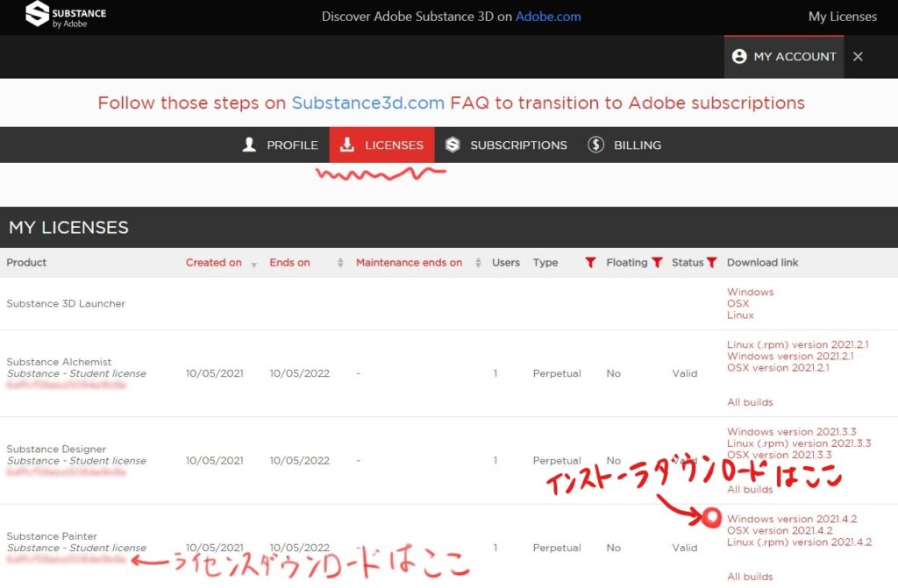
Task: Sort by the Ends on column header
Action: click(289, 263)
